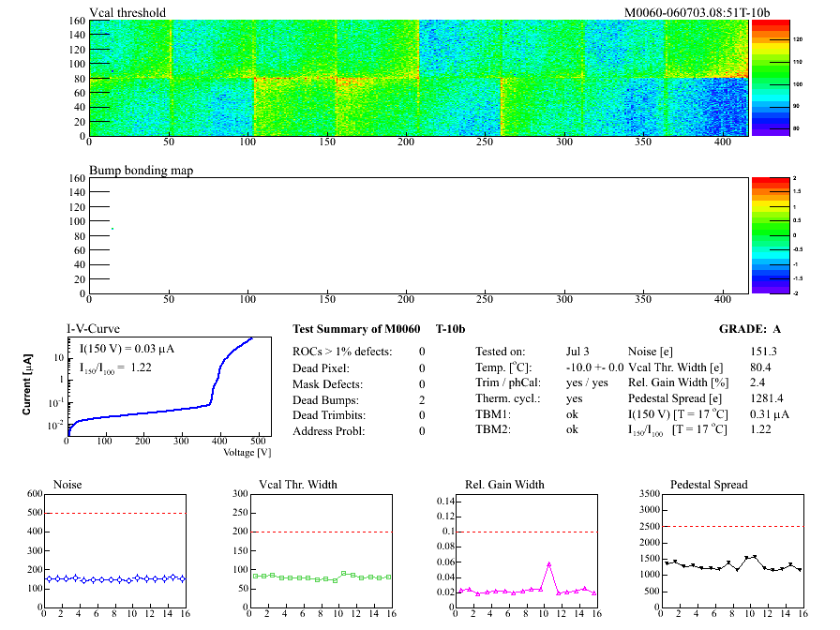Click the 'I-V-Curve' plot title
Image resolution: width=840 pixels, height=630 pixels.
click(x=90, y=329)
